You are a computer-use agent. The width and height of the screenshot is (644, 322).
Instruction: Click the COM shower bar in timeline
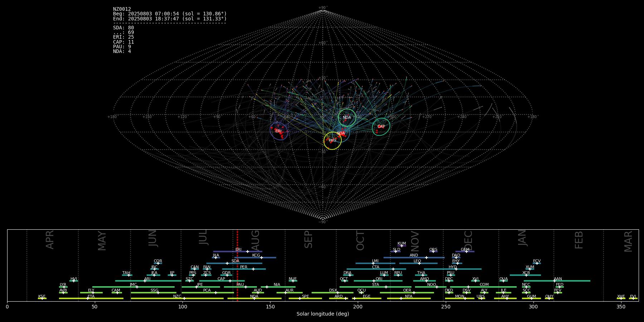(x=483, y=287)
